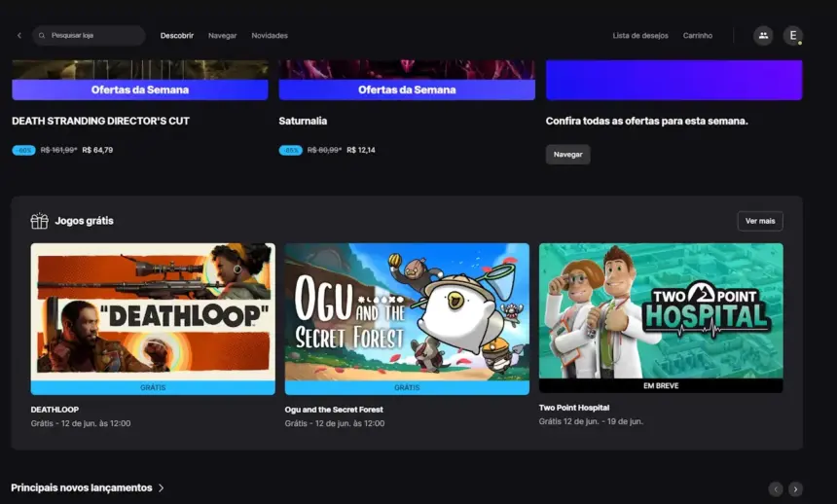Expand Principais novos lançamentos chevron
837x504 pixels.
click(x=162, y=488)
